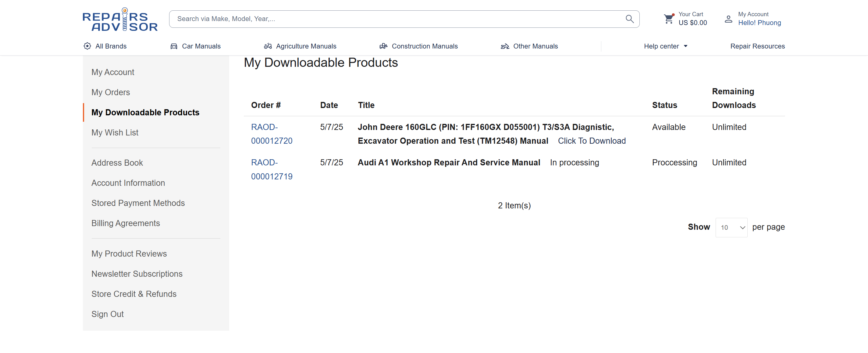Viewport: 868px width, 353px height.
Task: Open My Product Reviews
Action: click(x=129, y=254)
